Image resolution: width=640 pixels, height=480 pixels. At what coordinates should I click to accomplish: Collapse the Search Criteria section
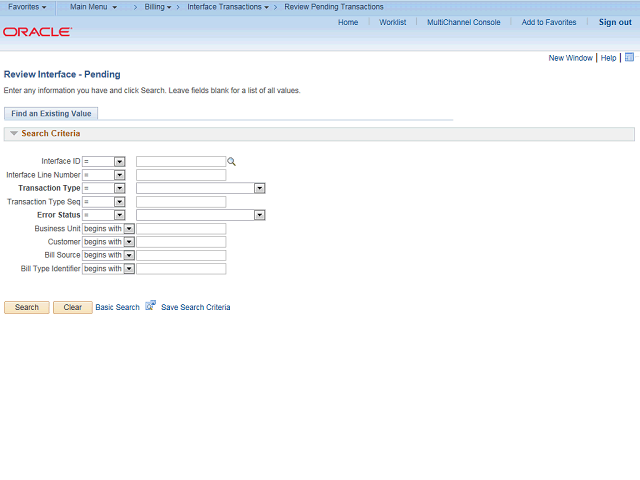point(14,133)
